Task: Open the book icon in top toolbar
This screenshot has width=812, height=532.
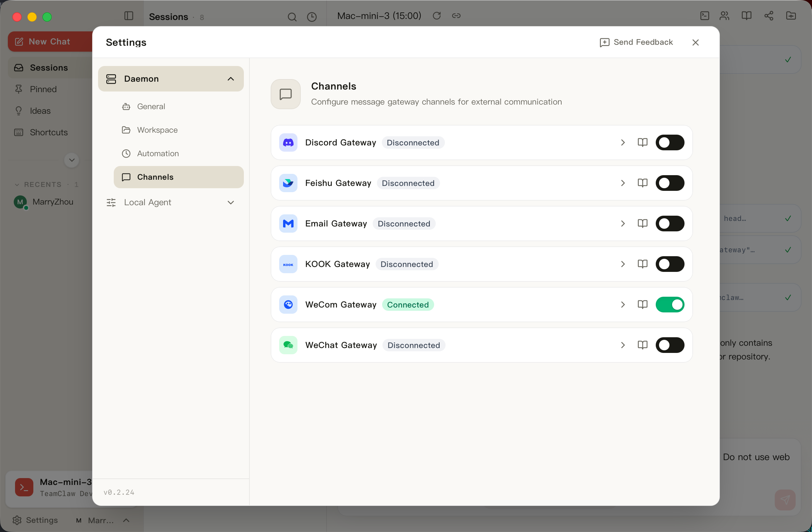Action: (x=747, y=16)
